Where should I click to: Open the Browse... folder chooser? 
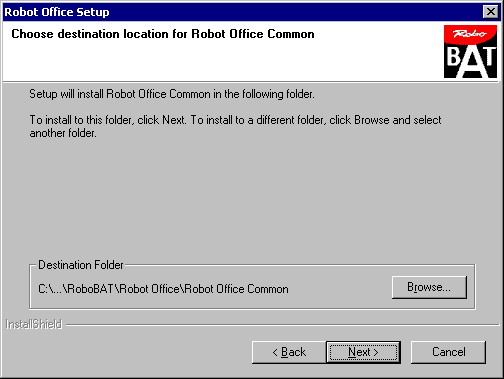pos(429,287)
